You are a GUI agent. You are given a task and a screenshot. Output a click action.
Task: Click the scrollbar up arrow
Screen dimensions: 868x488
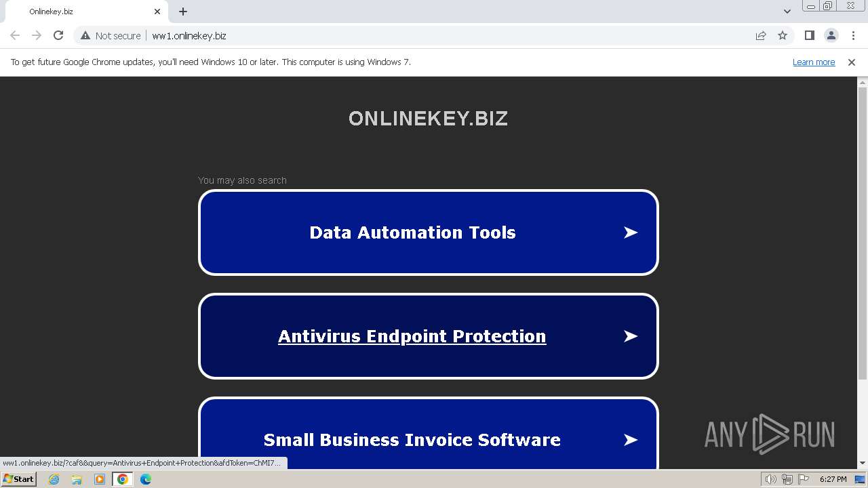pyautogui.click(x=863, y=82)
